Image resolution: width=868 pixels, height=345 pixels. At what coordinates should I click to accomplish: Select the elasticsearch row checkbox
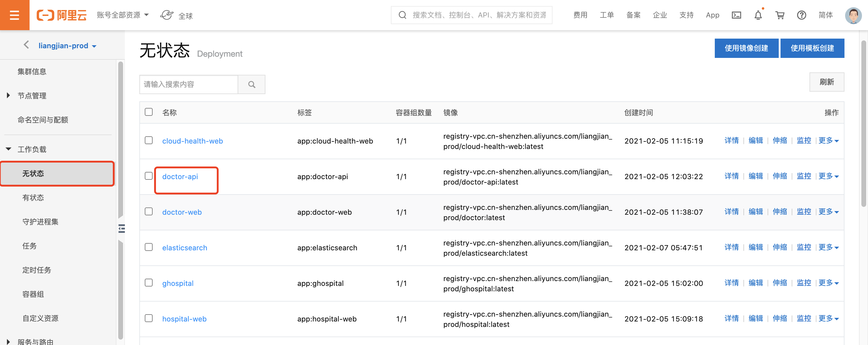(149, 247)
